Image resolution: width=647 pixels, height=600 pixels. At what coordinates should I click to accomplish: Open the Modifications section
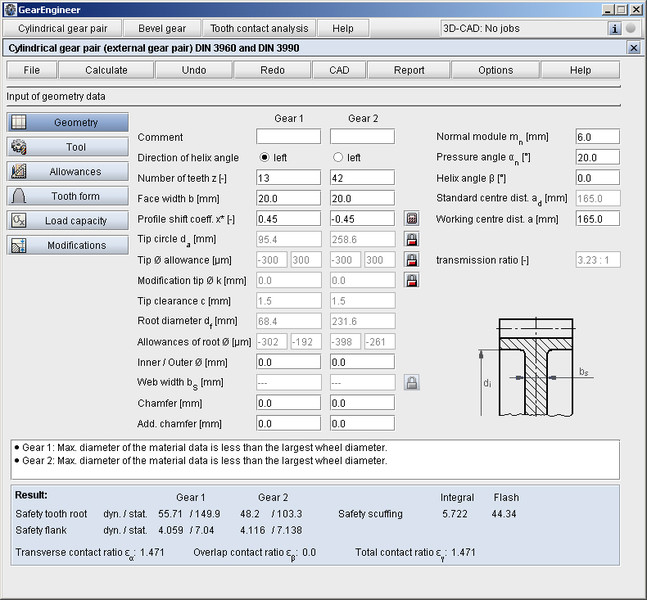coord(68,245)
